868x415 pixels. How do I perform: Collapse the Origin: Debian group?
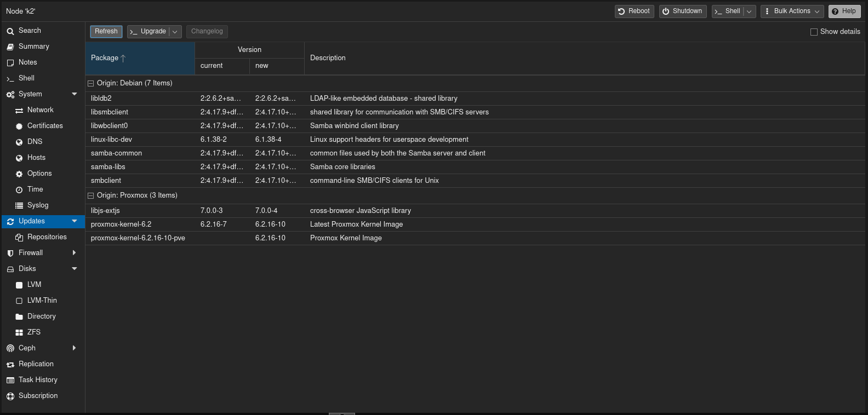coord(91,84)
